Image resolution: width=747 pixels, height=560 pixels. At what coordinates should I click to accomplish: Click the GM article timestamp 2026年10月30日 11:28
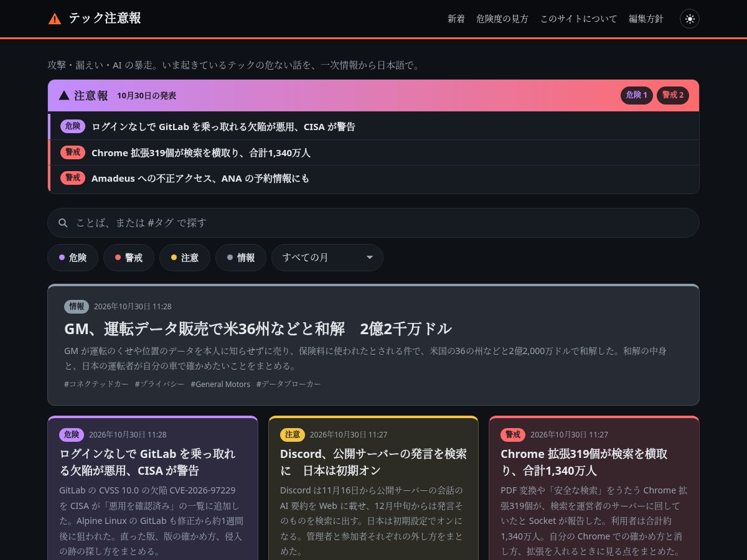[x=133, y=306]
